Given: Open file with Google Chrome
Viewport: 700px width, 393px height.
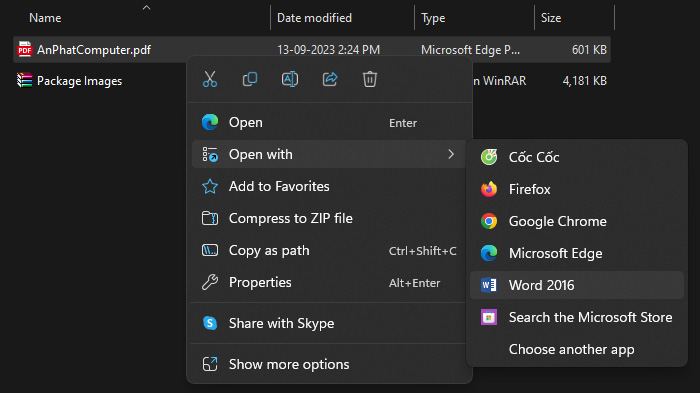Looking at the screenshot, I should click(576, 222).
